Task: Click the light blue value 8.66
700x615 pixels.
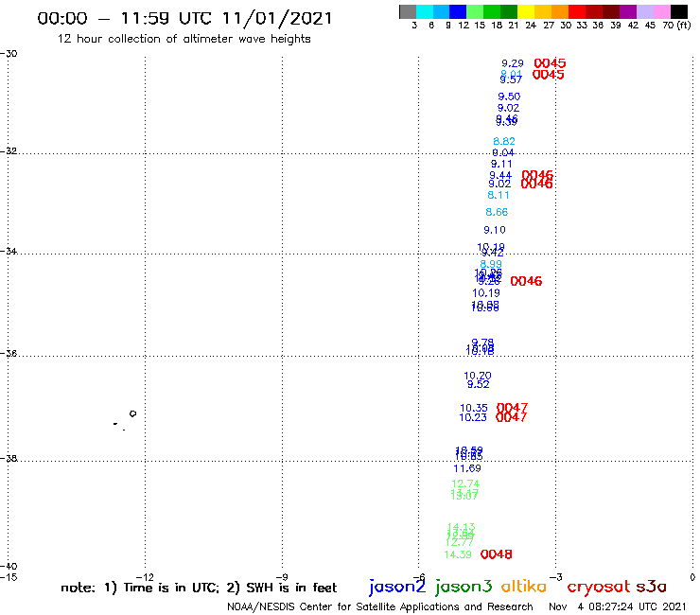Action: pyautogui.click(x=497, y=212)
